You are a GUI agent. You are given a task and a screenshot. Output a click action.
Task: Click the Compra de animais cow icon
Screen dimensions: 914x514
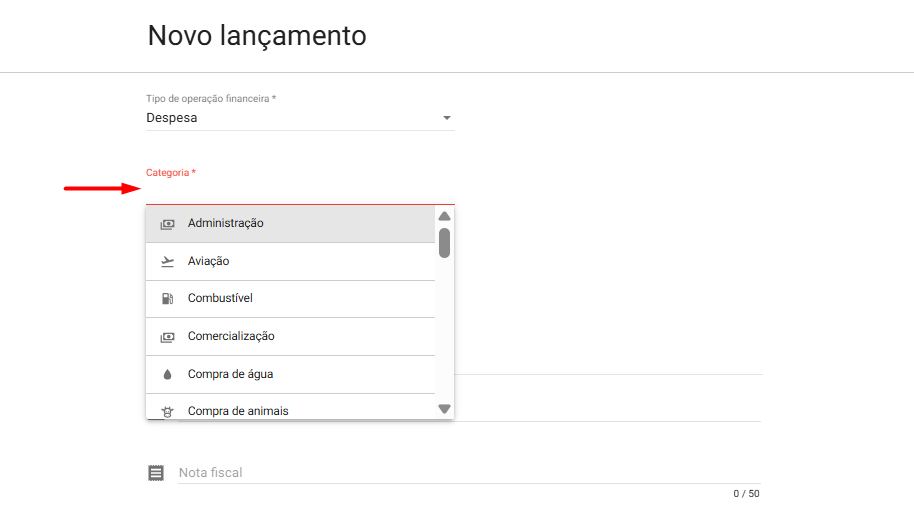[x=167, y=410]
